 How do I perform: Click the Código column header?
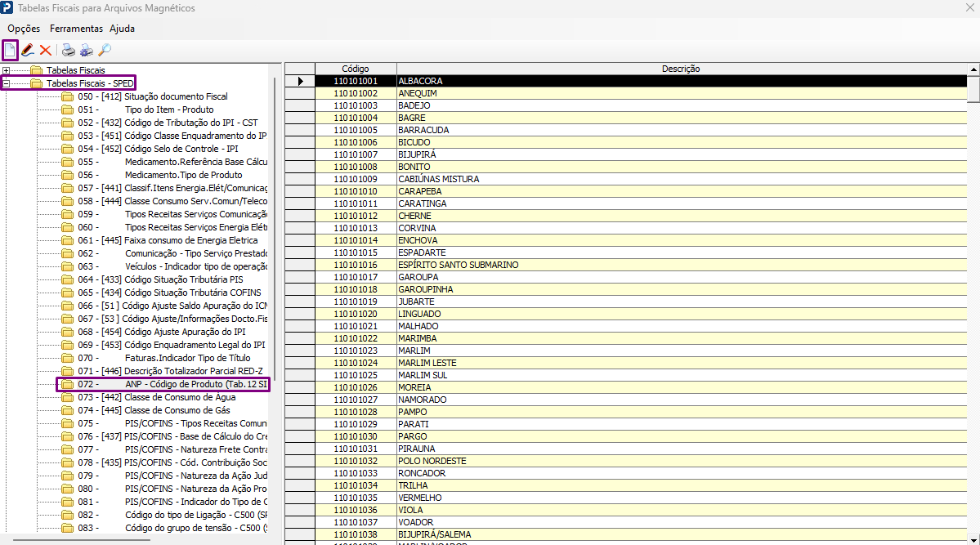click(356, 69)
